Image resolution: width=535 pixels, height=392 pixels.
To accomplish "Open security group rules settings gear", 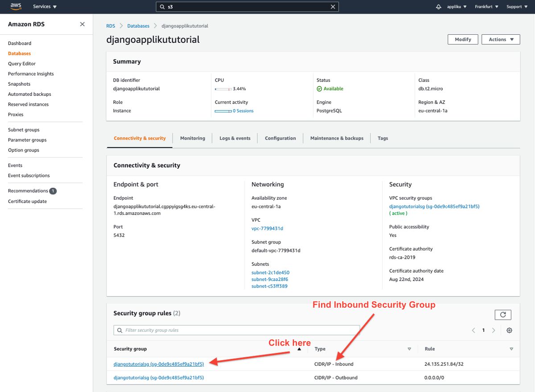I will (x=509, y=330).
